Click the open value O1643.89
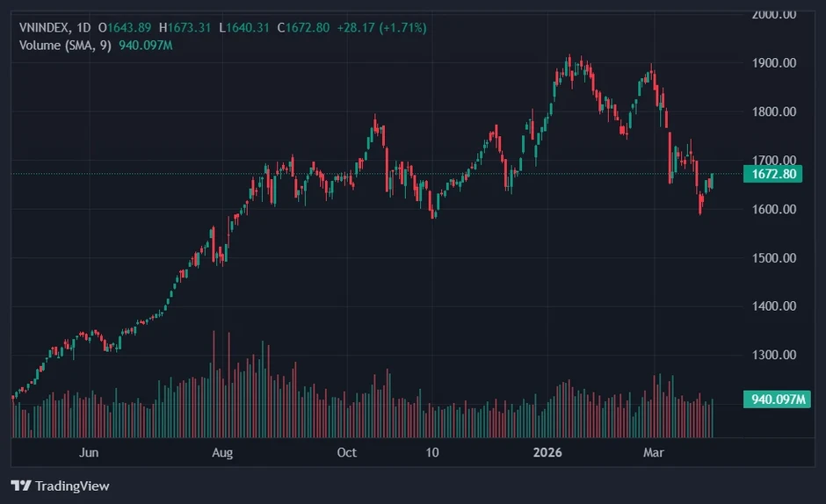Image resolution: width=826 pixels, height=504 pixels. point(125,27)
